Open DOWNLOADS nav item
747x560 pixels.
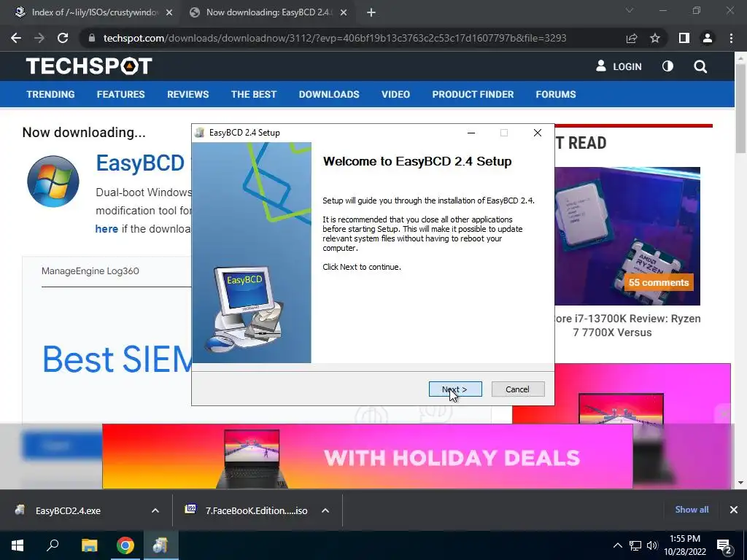329,94
